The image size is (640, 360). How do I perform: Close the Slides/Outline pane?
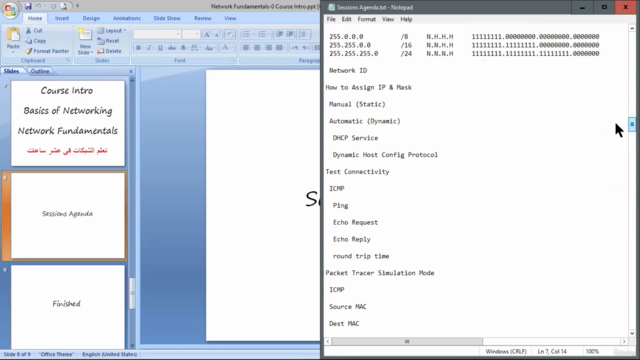pyautogui.click(x=131, y=71)
